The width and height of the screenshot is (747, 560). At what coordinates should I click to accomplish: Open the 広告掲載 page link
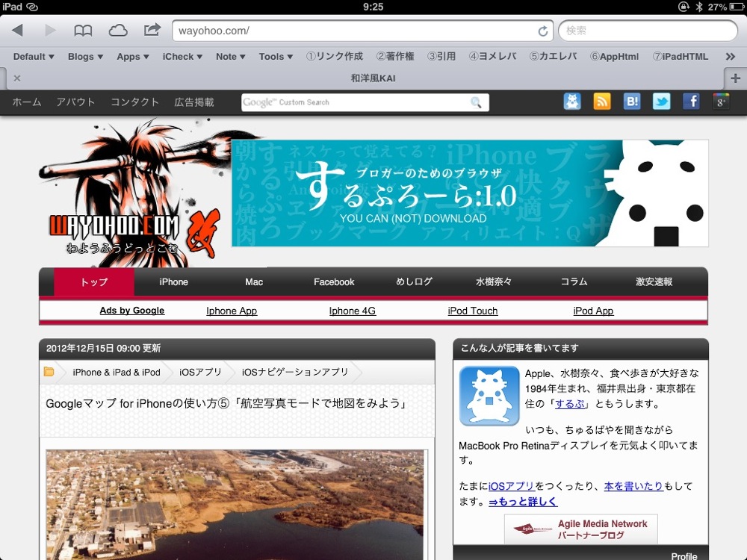pyautogui.click(x=194, y=102)
